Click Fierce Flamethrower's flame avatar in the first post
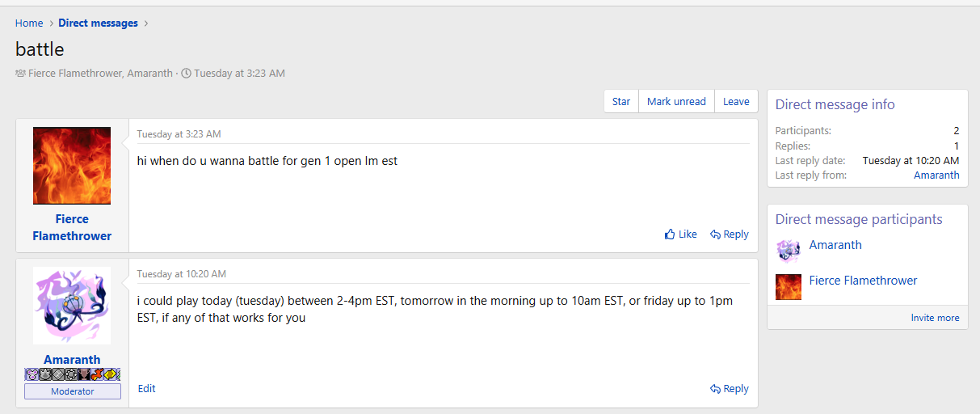The width and height of the screenshot is (980, 414). [x=72, y=166]
